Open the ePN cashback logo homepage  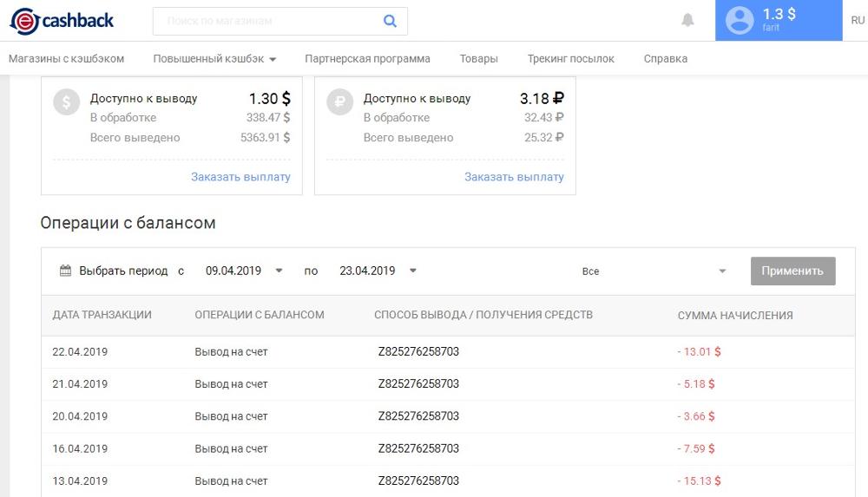[62, 21]
